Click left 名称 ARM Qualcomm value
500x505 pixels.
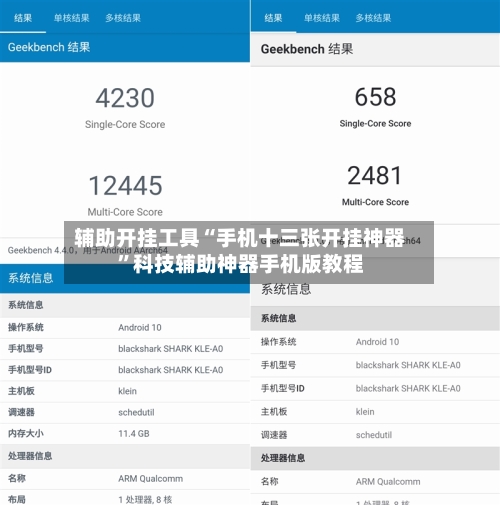(150, 479)
